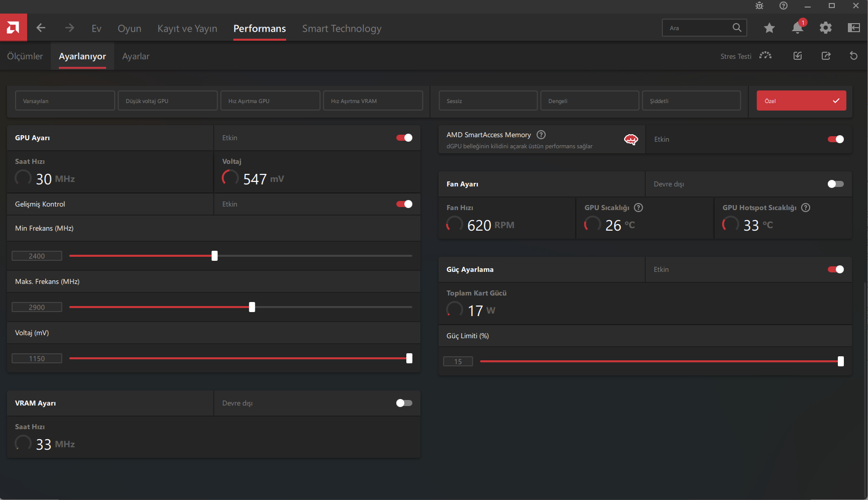Click the SmartAccess Memory brain icon
The image size is (868, 500).
point(631,140)
